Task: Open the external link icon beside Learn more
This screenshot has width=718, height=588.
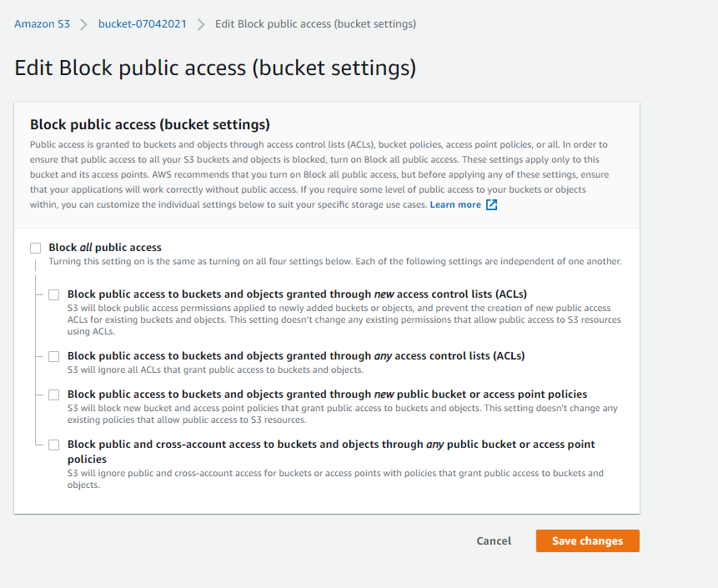Action: point(492,205)
